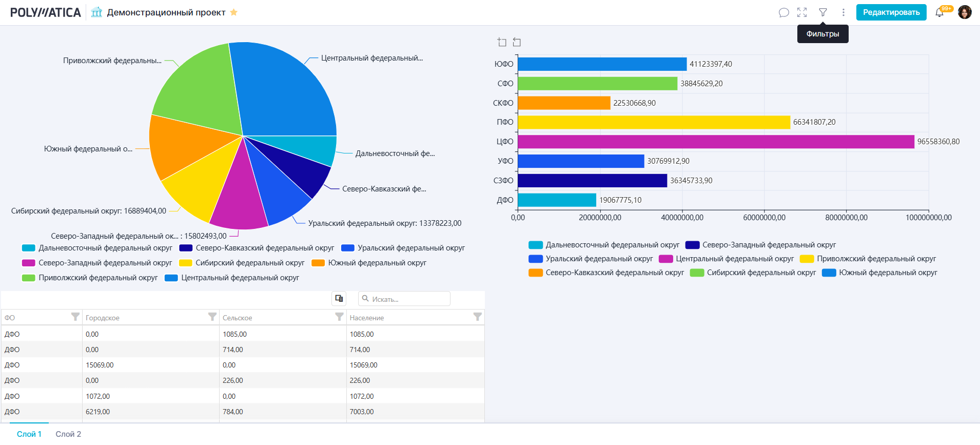980x445 pixels.
Task: Open filter for the Население column
Action: click(477, 317)
